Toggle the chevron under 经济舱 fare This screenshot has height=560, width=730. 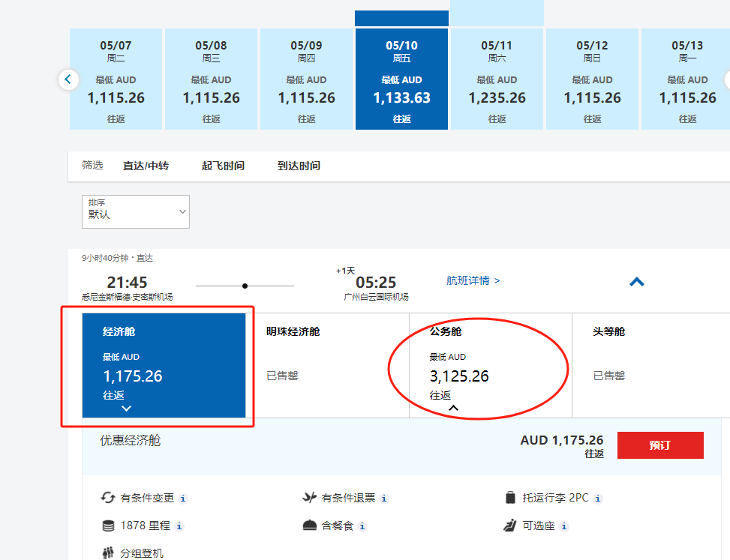126,409
